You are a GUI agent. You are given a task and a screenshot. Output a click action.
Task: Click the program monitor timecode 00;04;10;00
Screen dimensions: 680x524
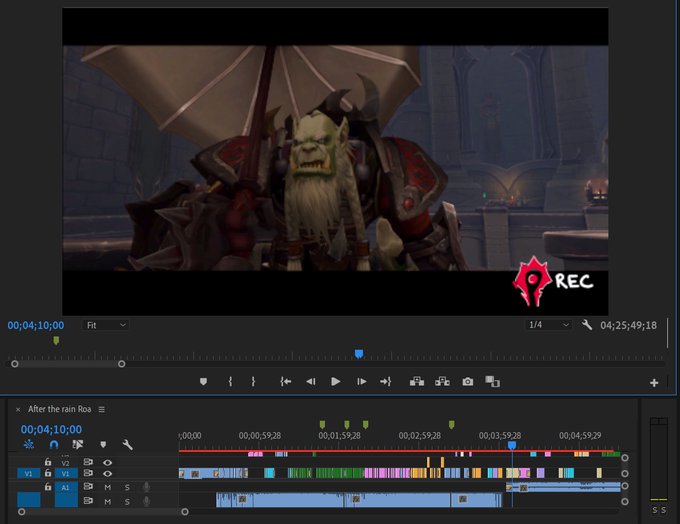[36, 325]
